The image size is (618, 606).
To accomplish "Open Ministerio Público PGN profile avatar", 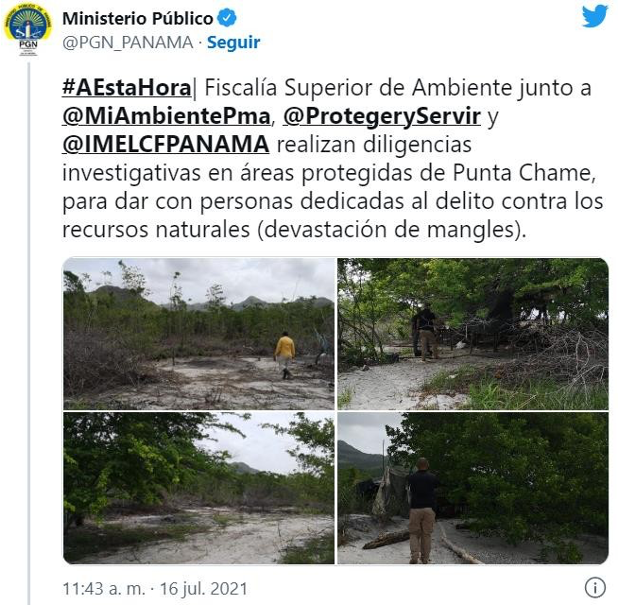I will [x=28, y=29].
